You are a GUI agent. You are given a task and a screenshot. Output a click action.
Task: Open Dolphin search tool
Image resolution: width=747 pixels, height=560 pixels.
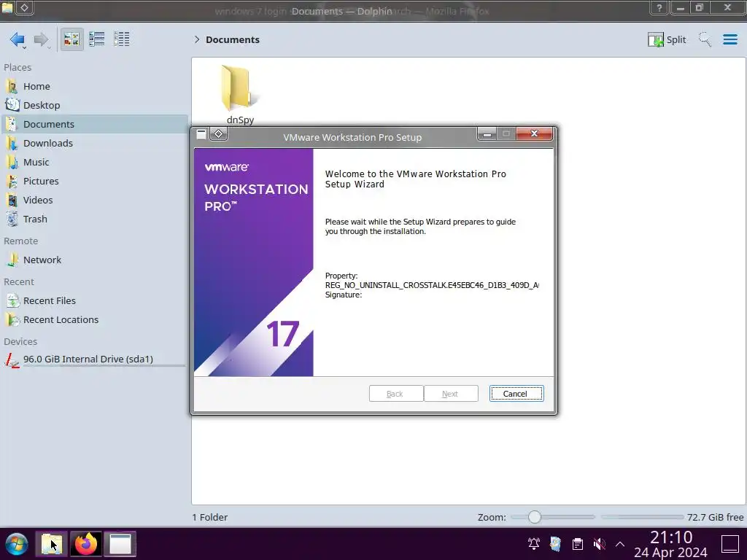pos(705,39)
